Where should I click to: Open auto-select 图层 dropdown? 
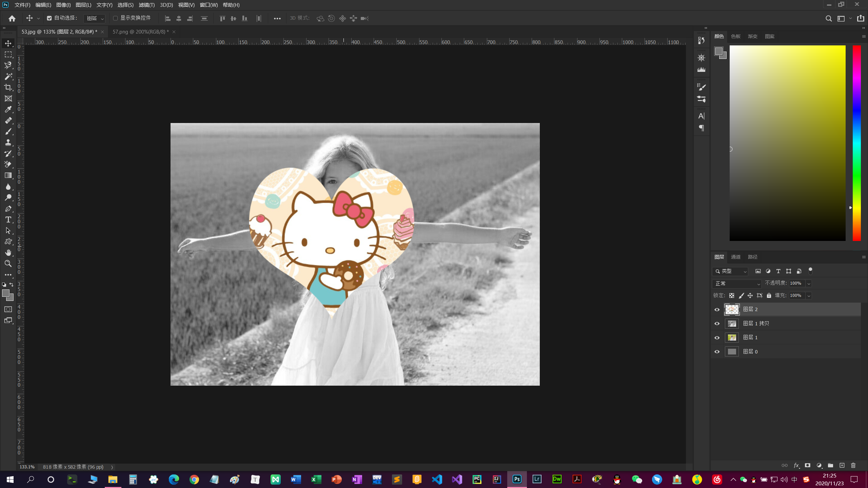pos(95,18)
